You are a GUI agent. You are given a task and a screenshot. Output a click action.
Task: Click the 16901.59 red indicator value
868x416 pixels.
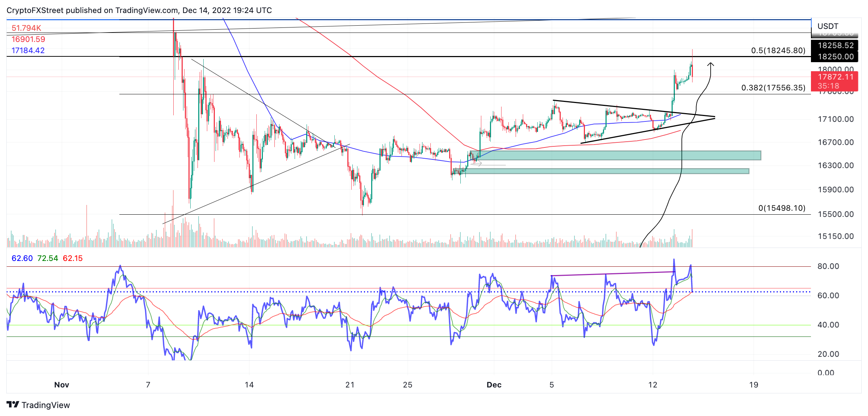(28, 39)
